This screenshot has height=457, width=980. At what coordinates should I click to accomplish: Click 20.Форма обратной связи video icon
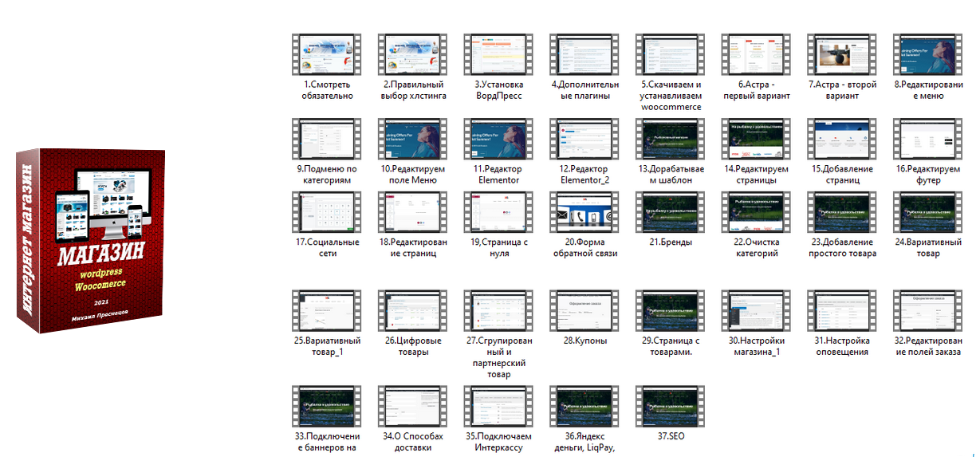pyautogui.click(x=584, y=214)
